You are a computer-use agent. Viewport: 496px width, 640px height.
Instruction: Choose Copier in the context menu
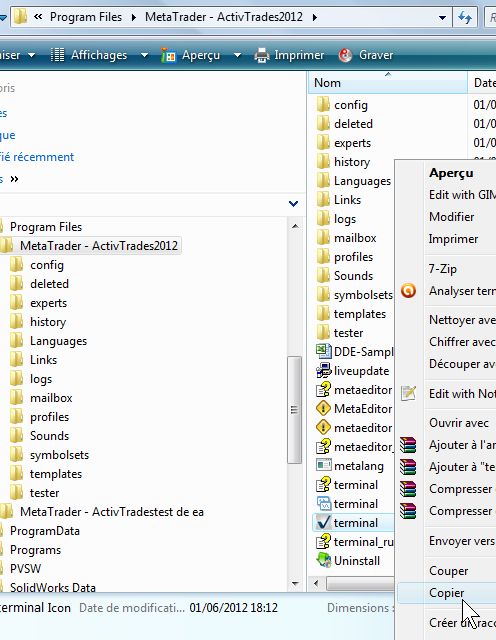click(x=447, y=593)
